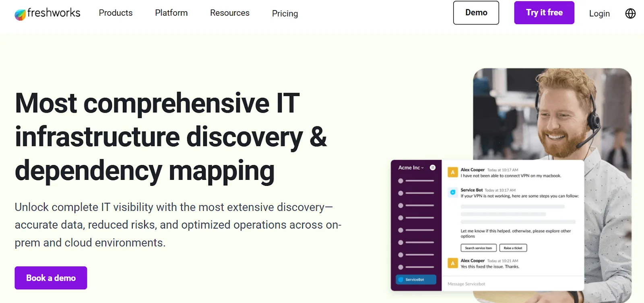The width and height of the screenshot is (644, 303).
Task: Click the Try it free button
Action: click(x=544, y=12)
